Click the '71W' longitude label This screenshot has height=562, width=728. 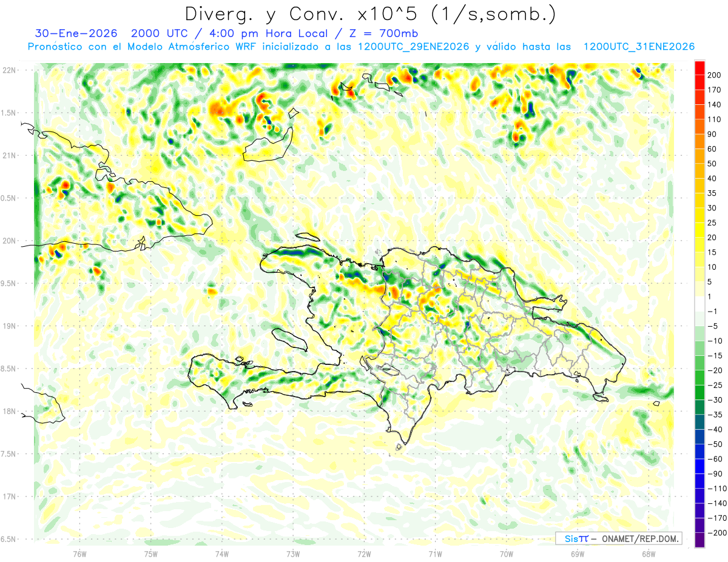[435, 554]
